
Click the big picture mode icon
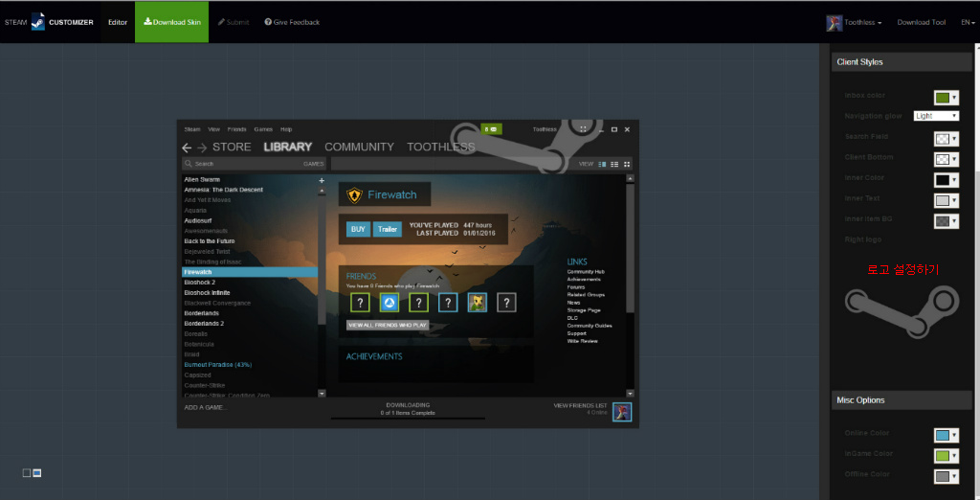click(583, 129)
